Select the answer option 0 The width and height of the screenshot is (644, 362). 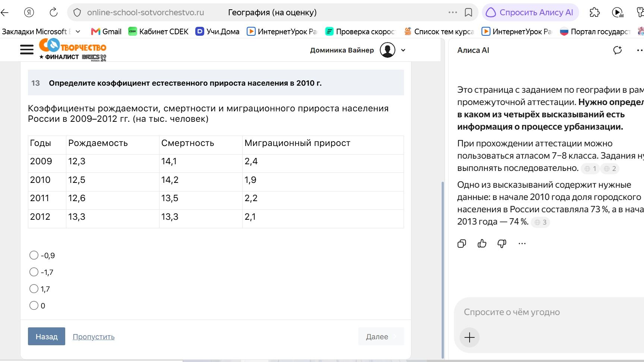coord(34,305)
